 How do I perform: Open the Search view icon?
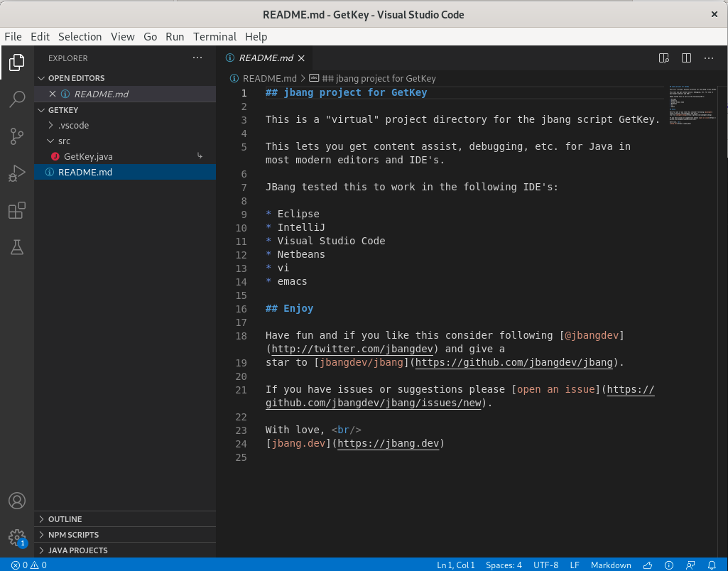[17, 99]
